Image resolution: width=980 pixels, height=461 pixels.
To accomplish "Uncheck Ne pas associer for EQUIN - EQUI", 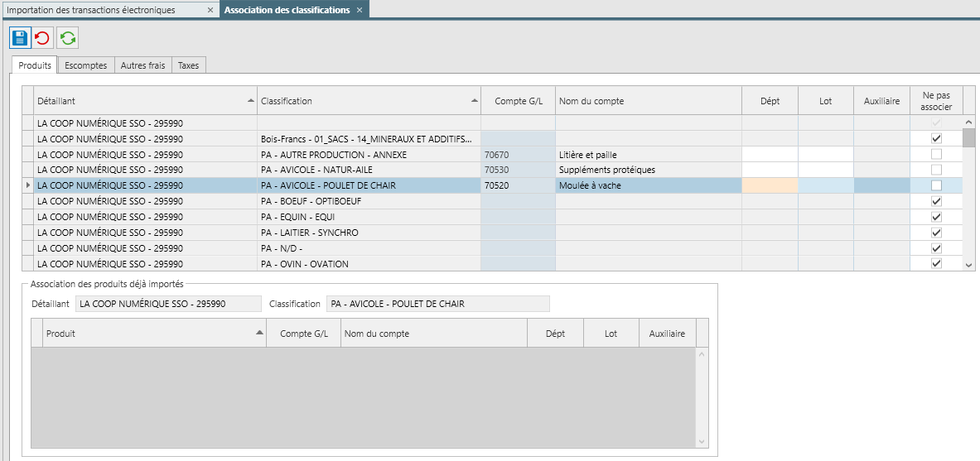I will tap(936, 217).
